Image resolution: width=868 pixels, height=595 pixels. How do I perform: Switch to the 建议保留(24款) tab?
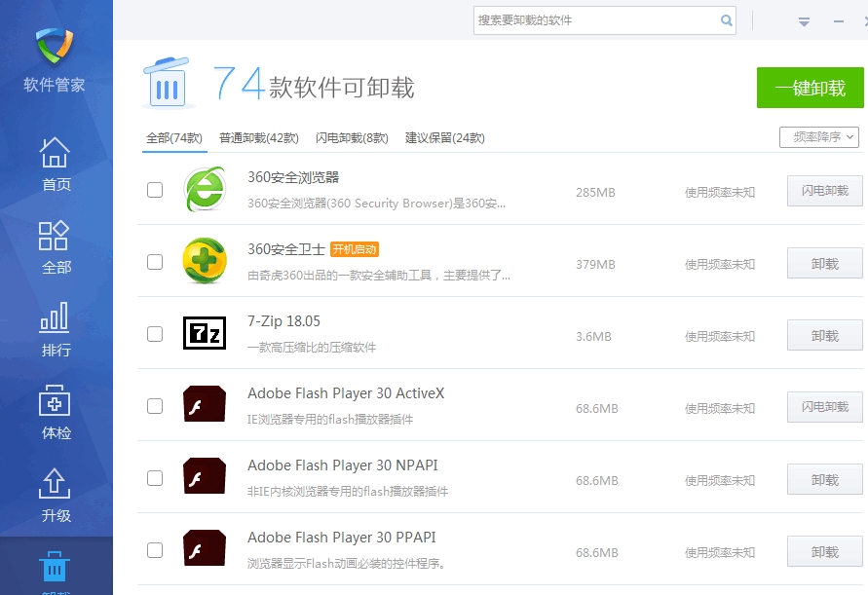coord(445,138)
